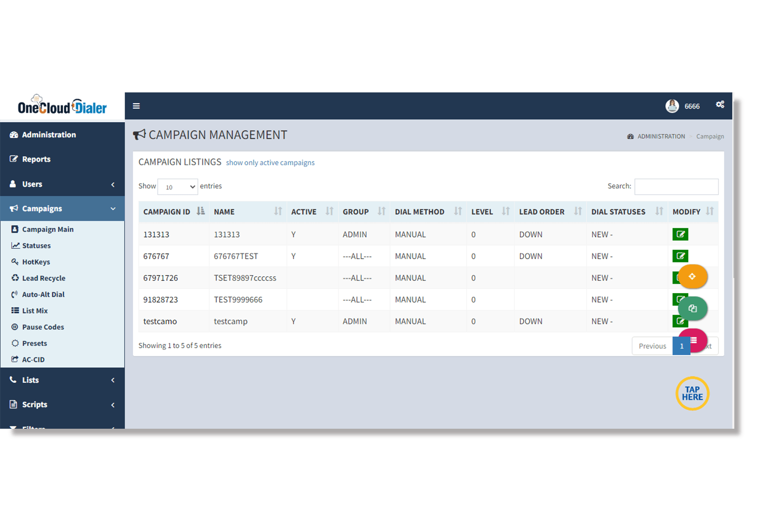This screenshot has width=758, height=532.
Task: Type in the Search field
Action: [x=677, y=186]
